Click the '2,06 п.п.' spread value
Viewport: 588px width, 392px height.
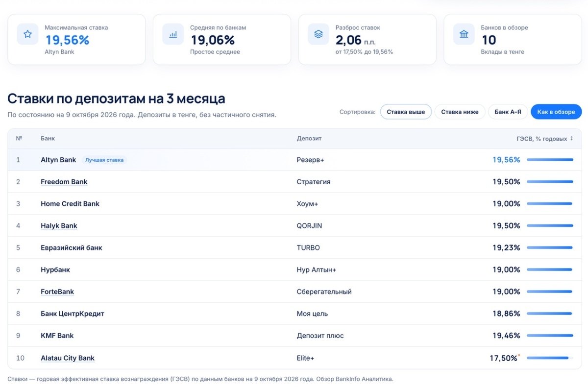pyautogui.click(x=356, y=40)
